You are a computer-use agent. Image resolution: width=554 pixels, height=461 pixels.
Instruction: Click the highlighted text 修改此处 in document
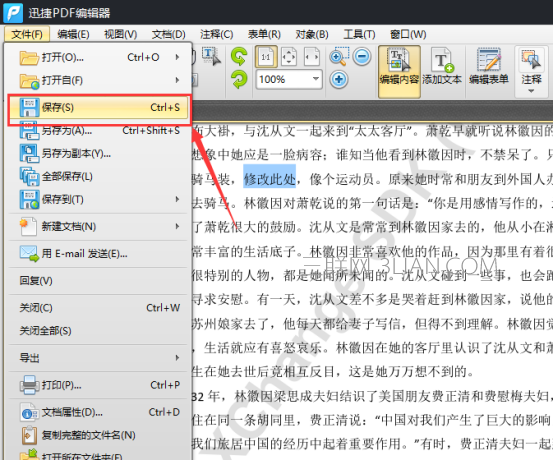(270, 179)
